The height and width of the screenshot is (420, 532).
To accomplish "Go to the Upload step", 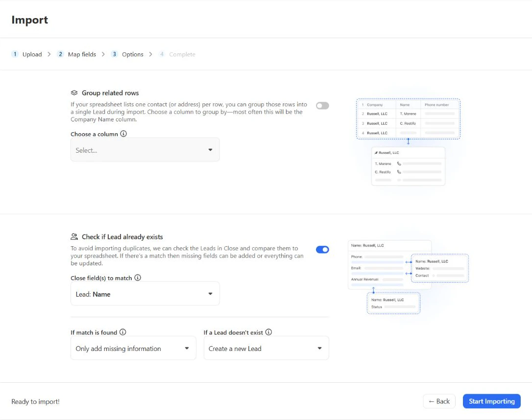I will pyautogui.click(x=32, y=54).
